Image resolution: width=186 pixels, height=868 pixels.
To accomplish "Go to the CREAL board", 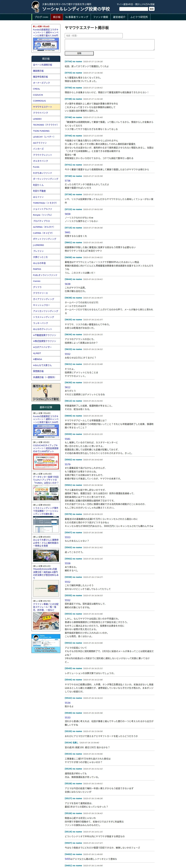I will click(46, 89).
